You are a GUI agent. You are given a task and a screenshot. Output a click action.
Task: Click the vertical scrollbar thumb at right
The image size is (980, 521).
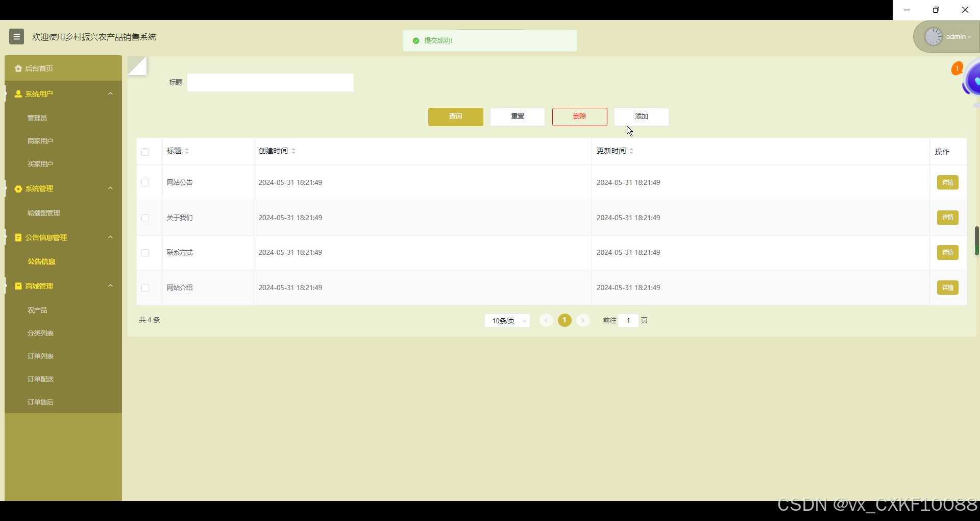coord(977,241)
